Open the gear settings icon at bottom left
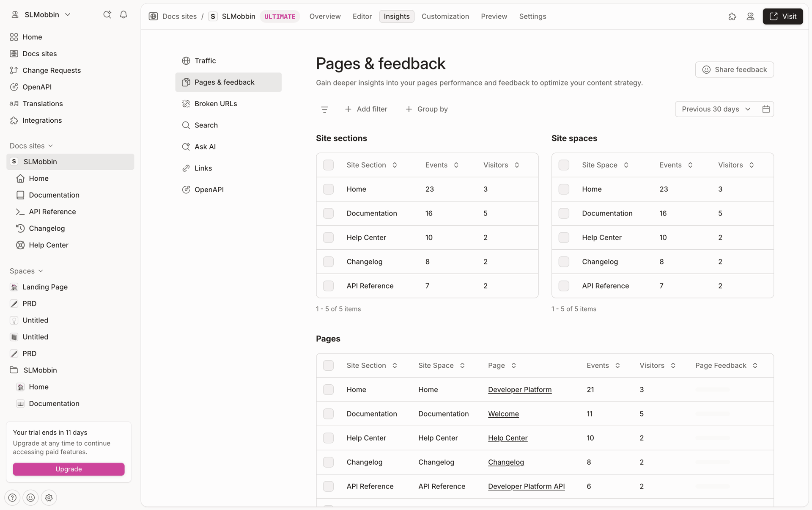This screenshot has width=812, height=510. 49,498
